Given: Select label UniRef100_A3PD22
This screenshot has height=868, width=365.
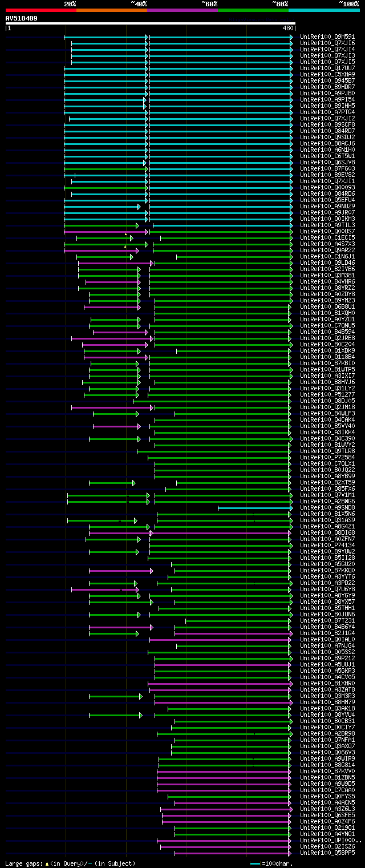Looking at the screenshot, I should click(327, 583).
